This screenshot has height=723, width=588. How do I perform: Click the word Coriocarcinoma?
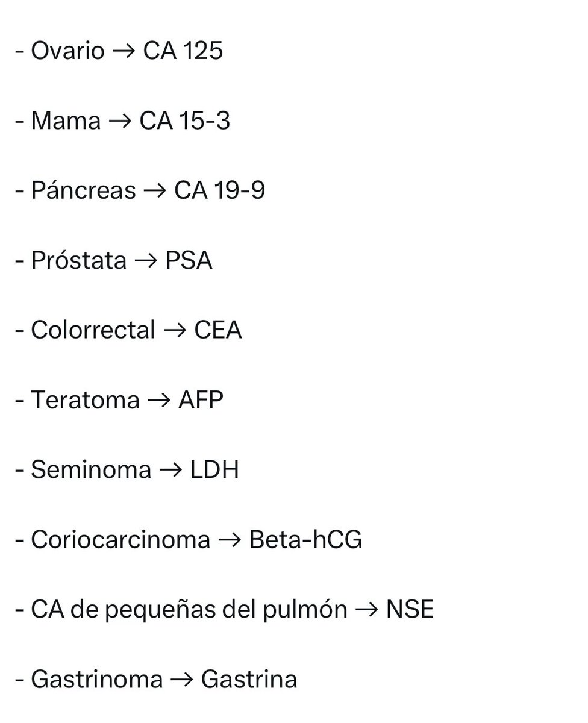tap(120, 540)
